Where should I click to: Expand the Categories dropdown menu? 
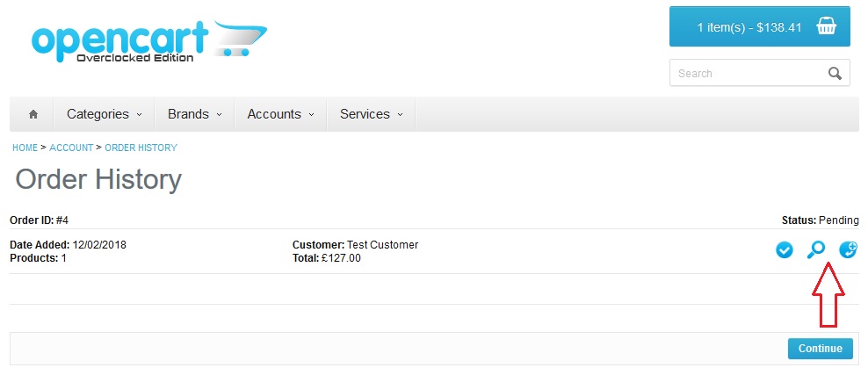pos(104,114)
